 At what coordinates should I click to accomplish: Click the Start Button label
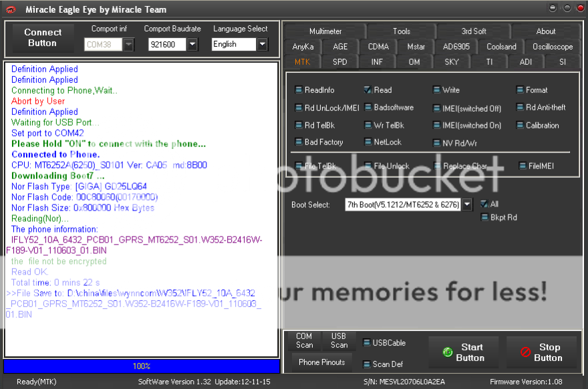point(470,352)
